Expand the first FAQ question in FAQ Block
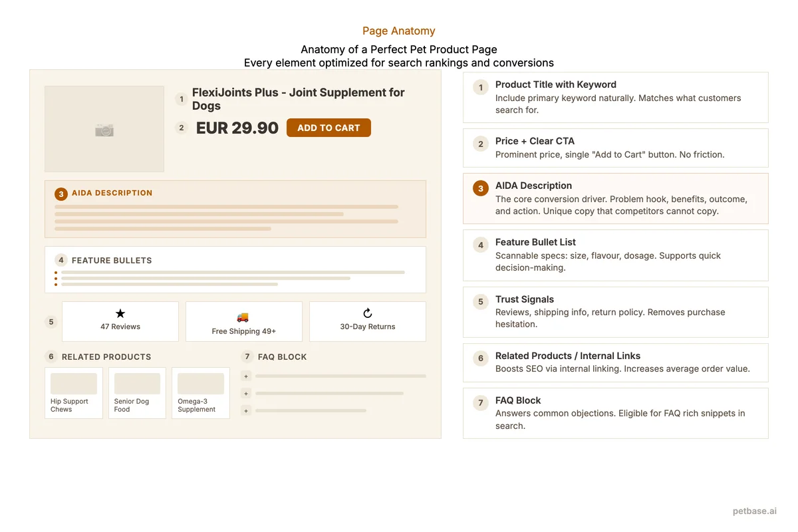 [246, 376]
